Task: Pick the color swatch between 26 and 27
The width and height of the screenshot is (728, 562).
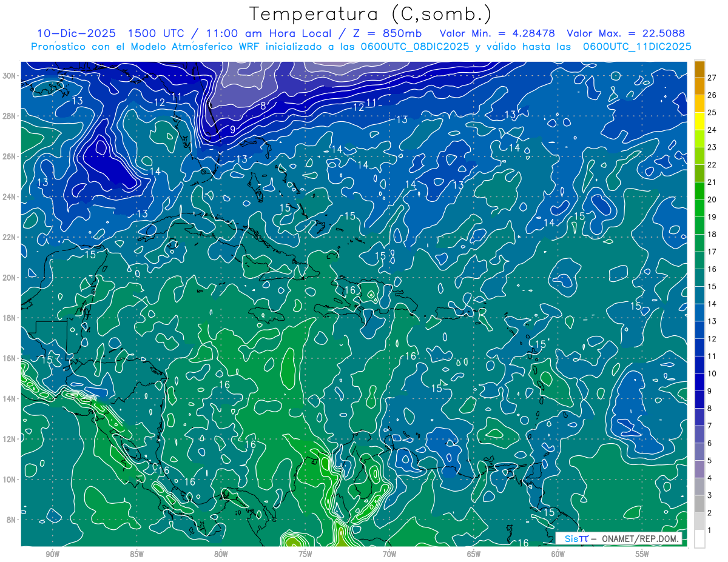Action: 699,86
